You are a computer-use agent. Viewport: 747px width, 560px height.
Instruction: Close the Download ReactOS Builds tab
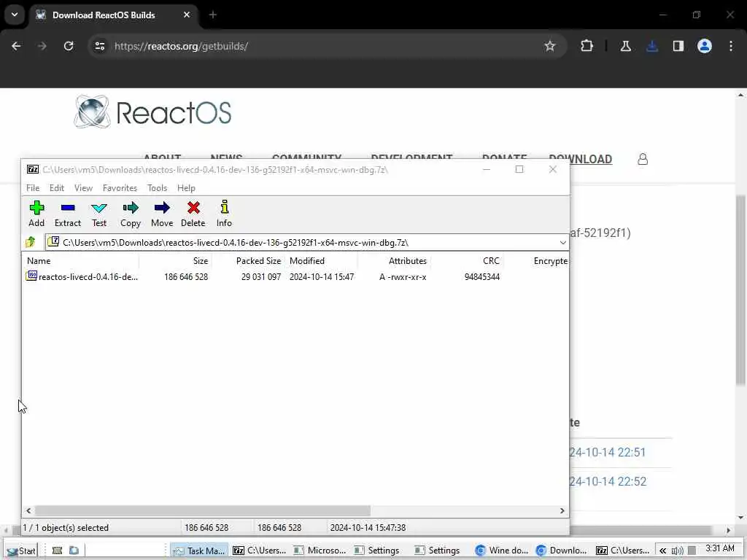pyautogui.click(x=187, y=15)
